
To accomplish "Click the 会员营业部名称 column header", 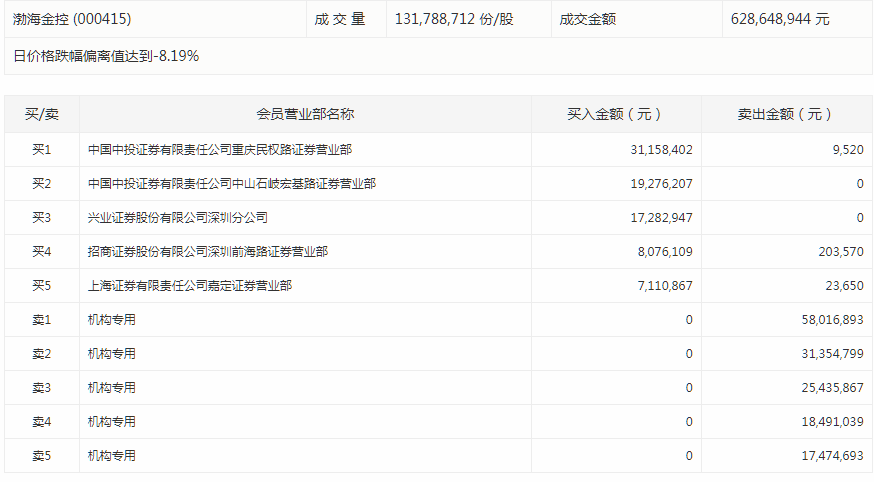I will [305, 114].
